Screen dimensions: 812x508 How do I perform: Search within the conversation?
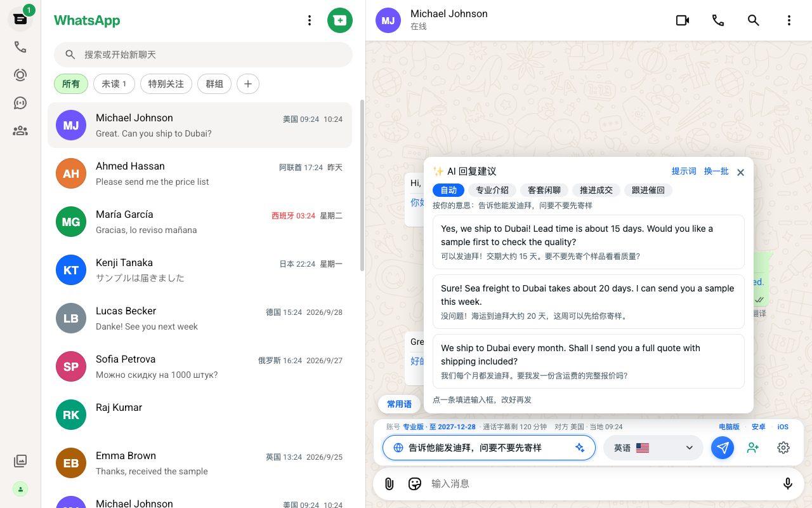[754, 20]
